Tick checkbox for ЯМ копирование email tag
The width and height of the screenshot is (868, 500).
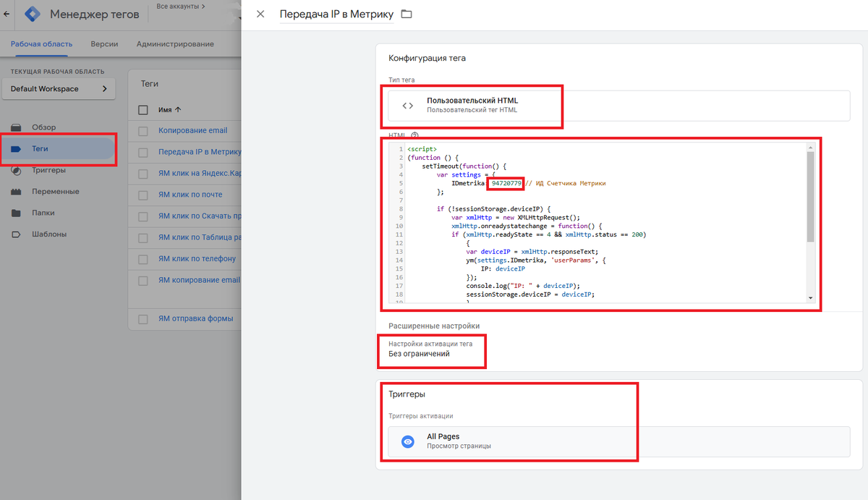pyautogui.click(x=143, y=280)
